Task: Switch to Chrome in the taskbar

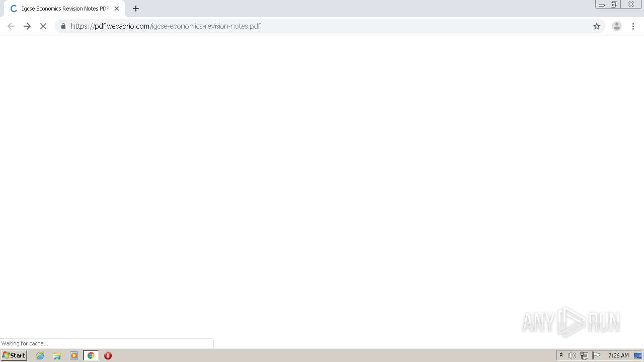Action: pos(91,355)
